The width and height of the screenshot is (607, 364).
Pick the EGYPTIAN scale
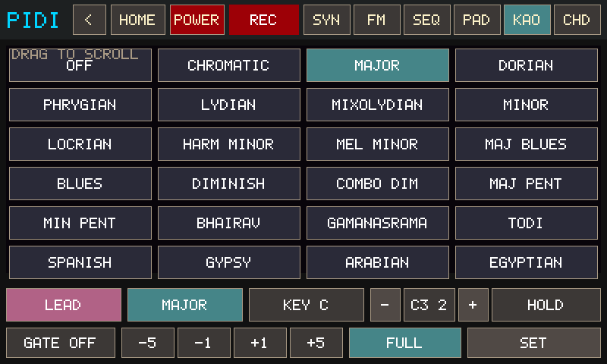click(527, 262)
